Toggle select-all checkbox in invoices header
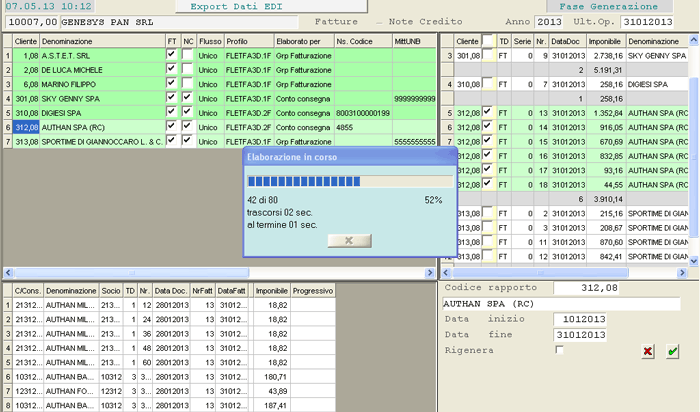 click(488, 40)
